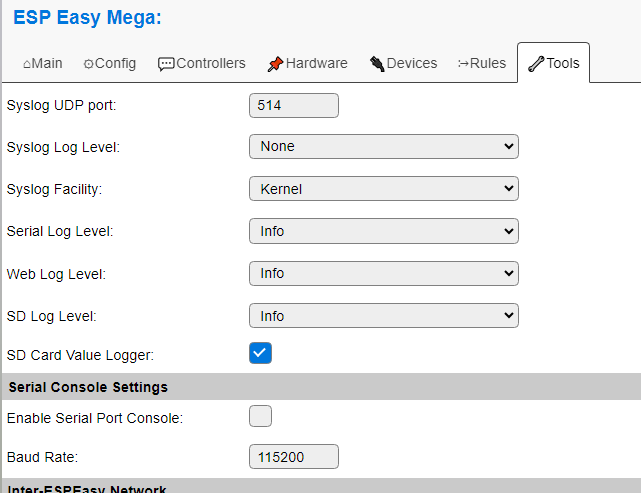Click the Web Log Level label
Viewport: 641px width, 493px height.
(x=56, y=274)
